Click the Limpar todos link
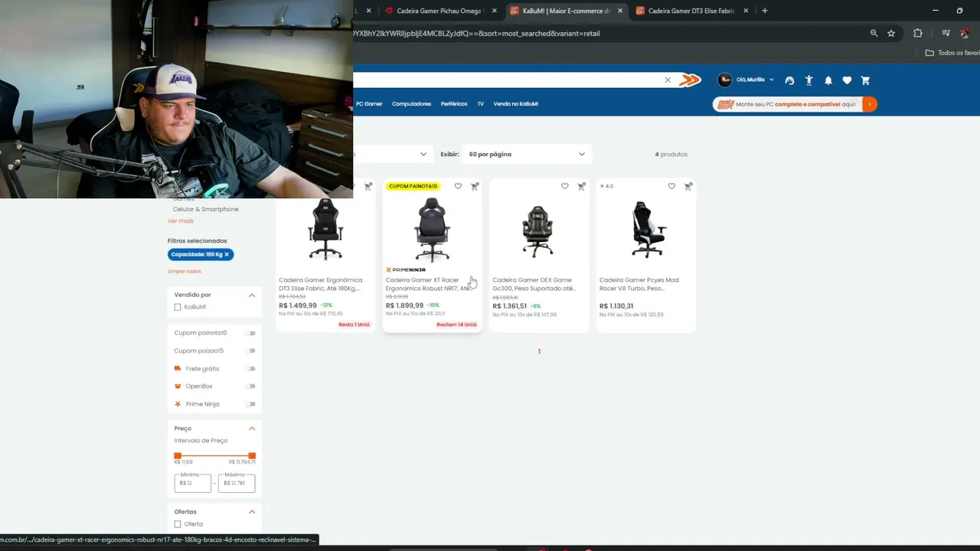This screenshot has width=980, height=551. 185,272
